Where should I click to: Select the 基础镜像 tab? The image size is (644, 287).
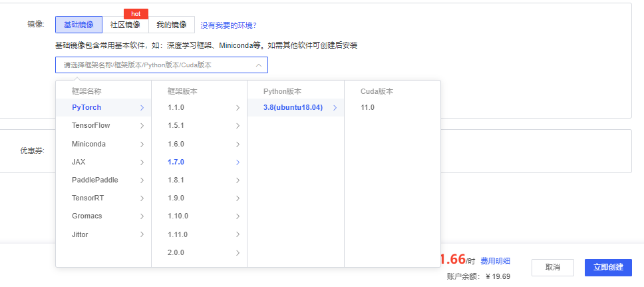tap(79, 25)
